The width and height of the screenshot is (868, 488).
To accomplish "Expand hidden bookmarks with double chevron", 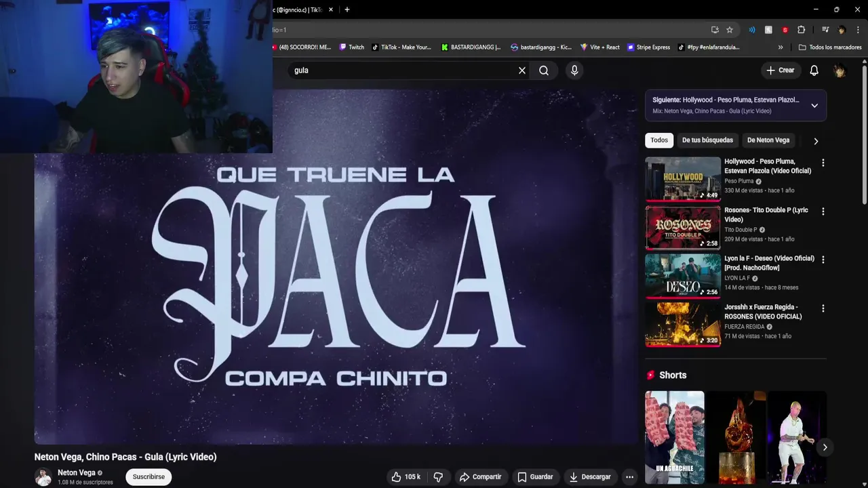I will tap(781, 47).
